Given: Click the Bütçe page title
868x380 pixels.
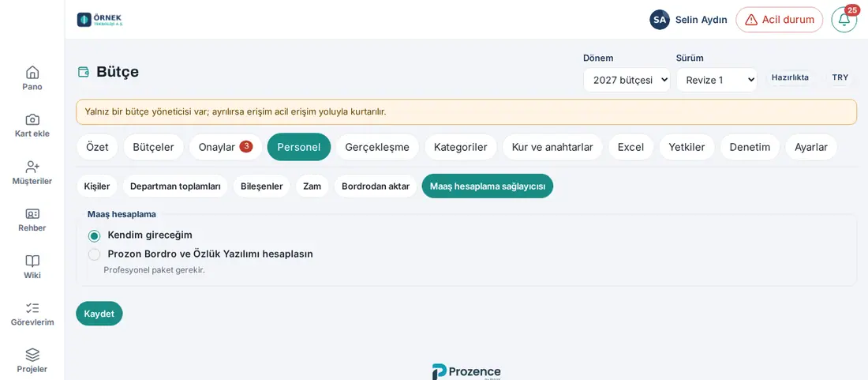Looking at the screenshot, I should (x=118, y=71).
